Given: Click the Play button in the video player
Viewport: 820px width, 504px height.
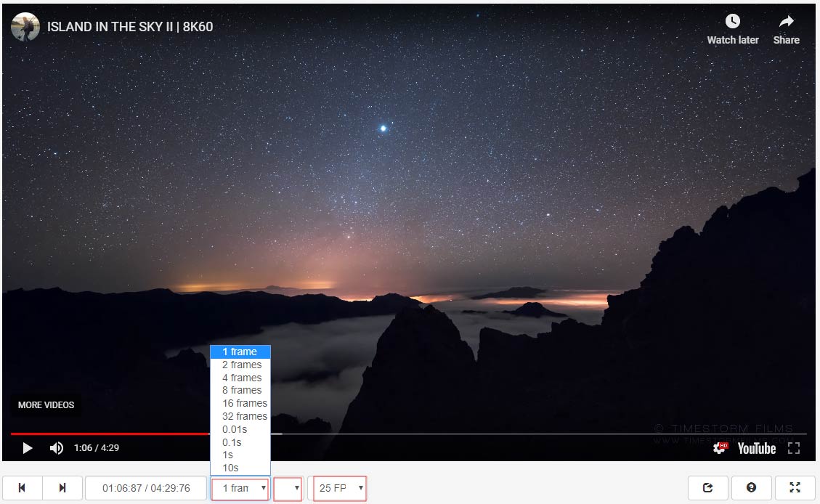Looking at the screenshot, I should (28, 448).
